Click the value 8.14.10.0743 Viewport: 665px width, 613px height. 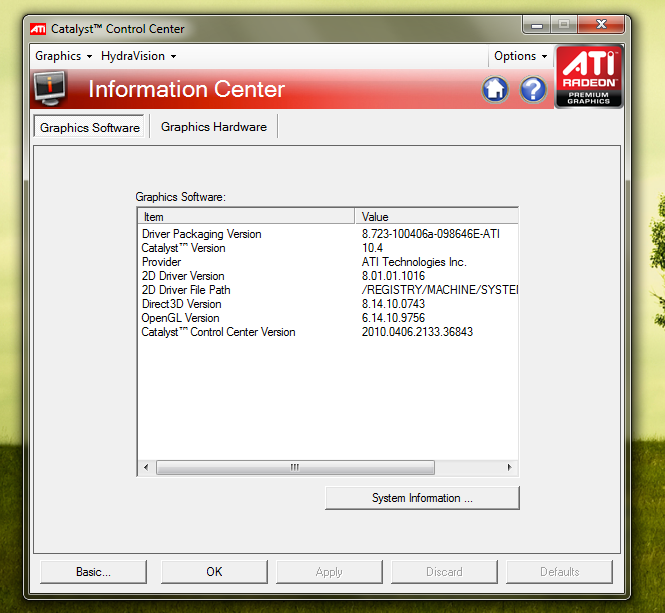tap(393, 304)
